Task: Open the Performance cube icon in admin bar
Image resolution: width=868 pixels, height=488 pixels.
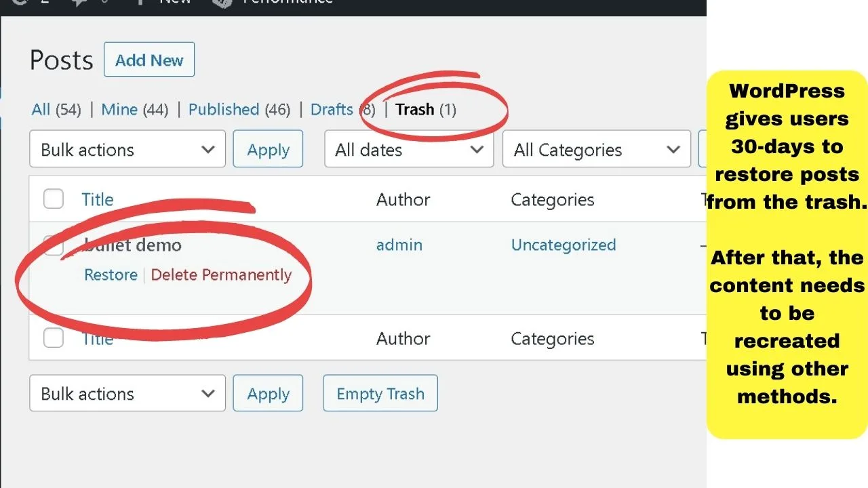Action: [222, 3]
